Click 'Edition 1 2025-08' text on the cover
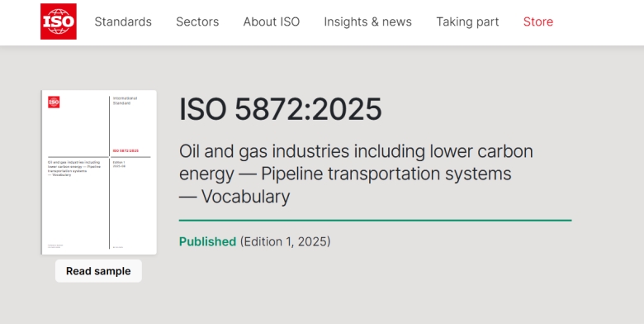The height and width of the screenshot is (324, 644). pos(119,164)
